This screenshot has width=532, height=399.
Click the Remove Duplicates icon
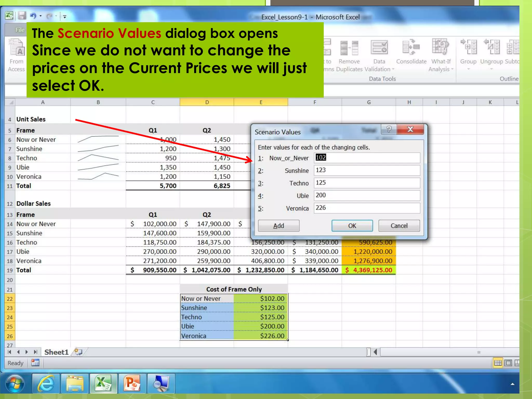349,48
